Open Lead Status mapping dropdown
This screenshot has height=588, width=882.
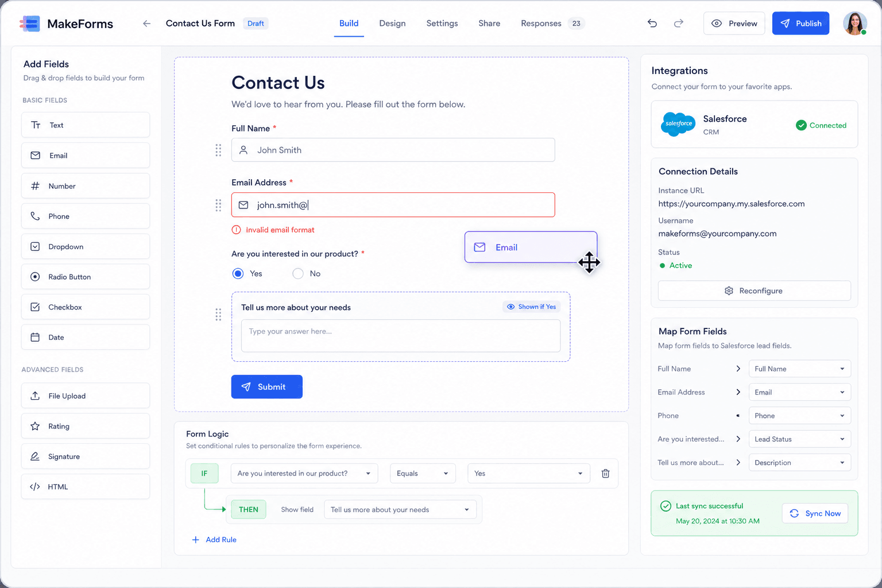click(x=800, y=439)
